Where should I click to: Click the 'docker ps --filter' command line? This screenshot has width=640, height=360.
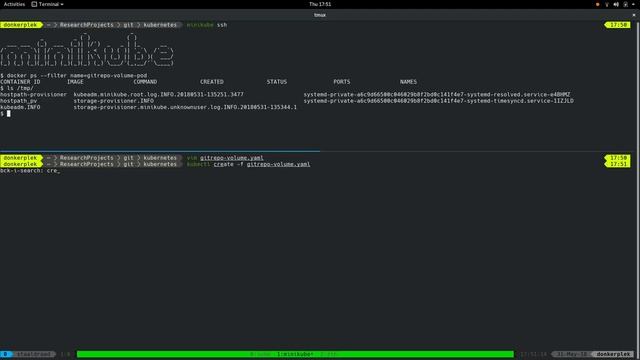(x=74, y=76)
